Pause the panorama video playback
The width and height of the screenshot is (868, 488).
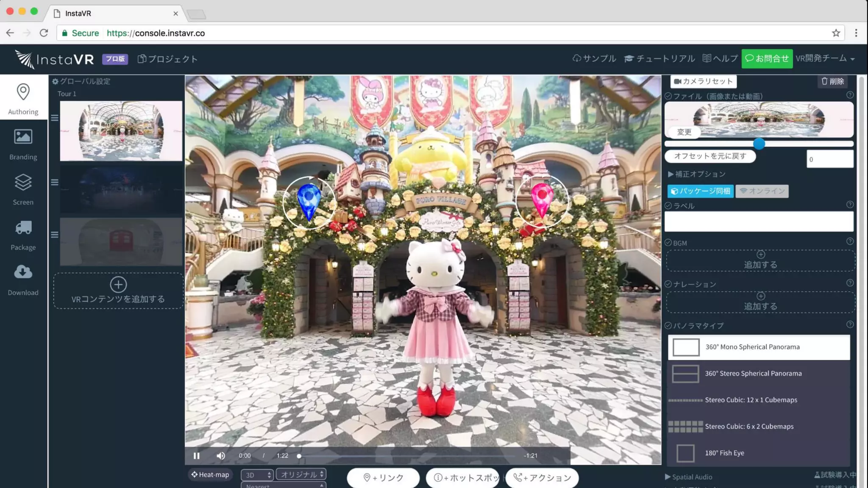196,456
